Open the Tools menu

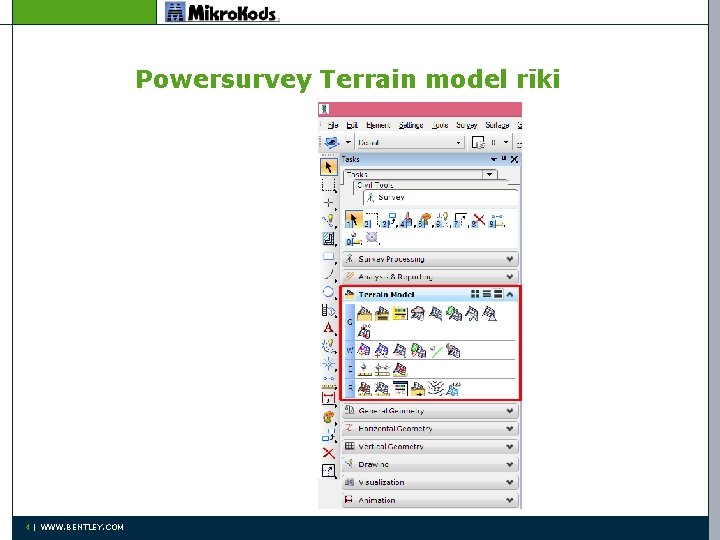point(440,125)
